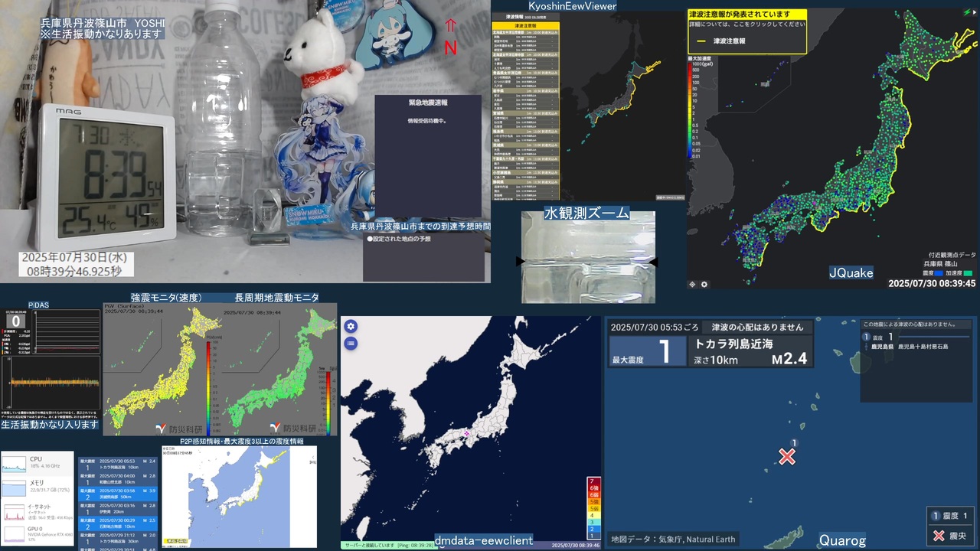Viewport: 980px width, 551px height.
Task: Open dmdata-eewclient settings gear icon
Action: (351, 327)
